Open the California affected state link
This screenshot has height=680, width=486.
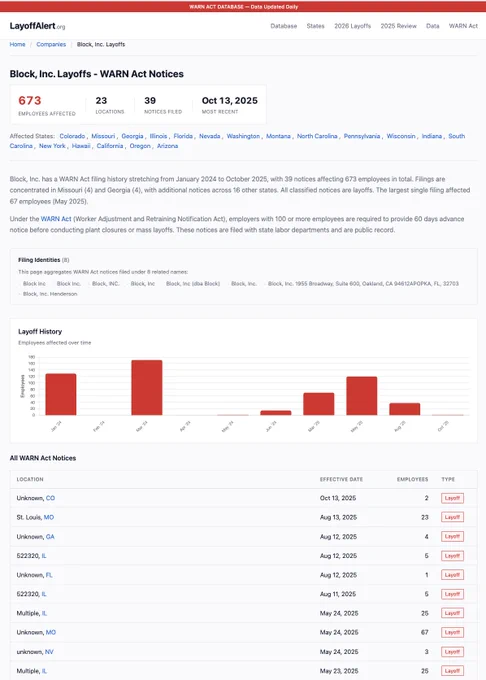click(110, 146)
